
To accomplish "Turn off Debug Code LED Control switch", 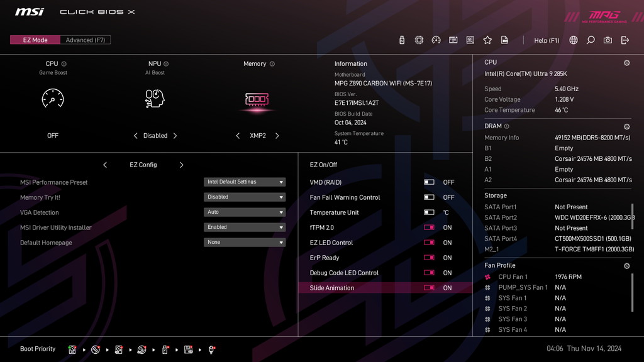I will (x=429, y=273).
